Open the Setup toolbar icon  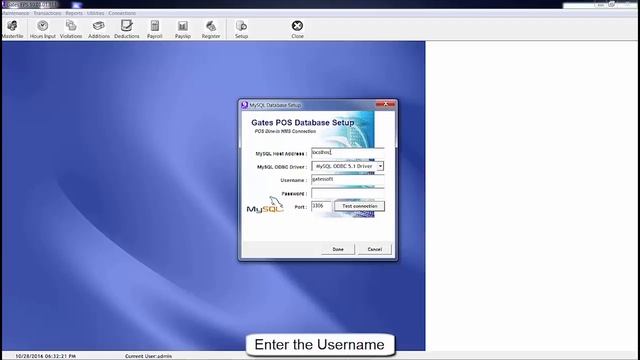241,29
